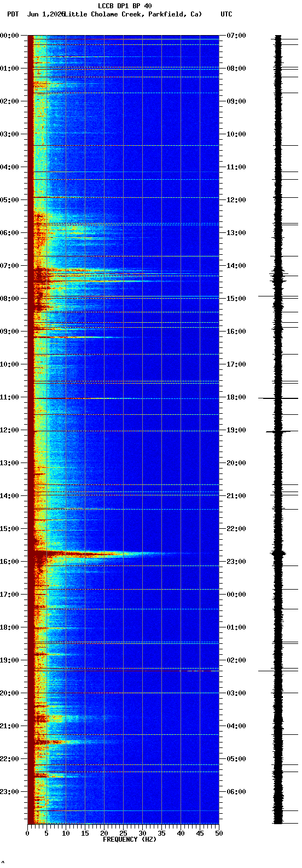Click the seismogram spike at 18:00 UTC
Image resolution: width=302 pixels, height=868 pixels.
click(278, 398)
